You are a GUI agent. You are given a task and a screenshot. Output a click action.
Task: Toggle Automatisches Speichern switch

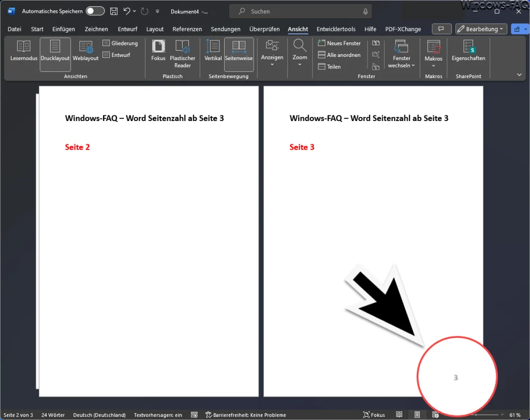pyautogui.click(x=95, y=11)
